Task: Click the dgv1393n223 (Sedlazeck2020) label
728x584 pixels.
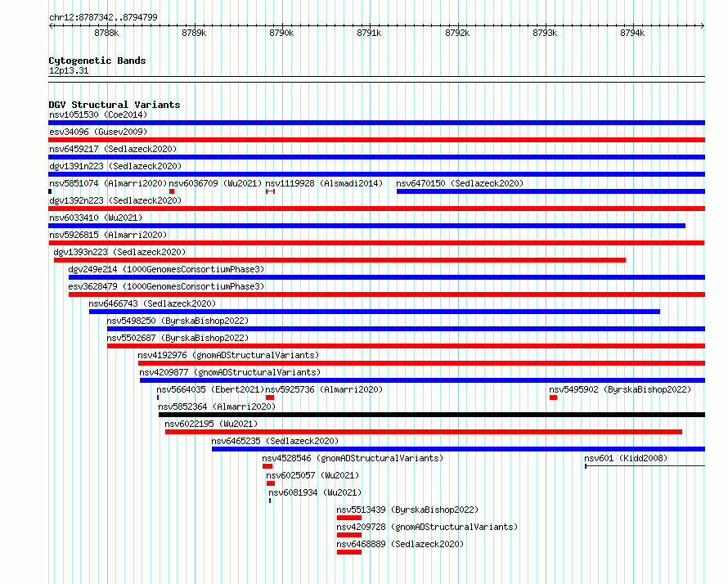Action: [x=119, y=252]
